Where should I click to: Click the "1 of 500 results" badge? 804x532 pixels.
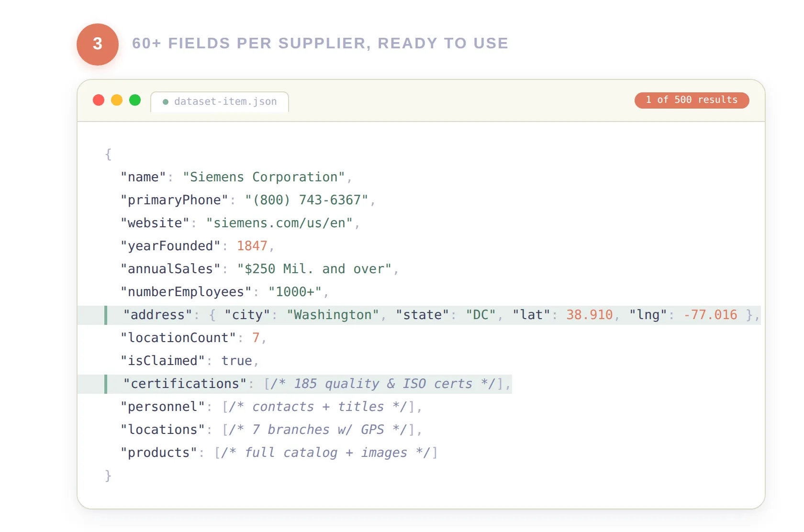click(691, 100)
